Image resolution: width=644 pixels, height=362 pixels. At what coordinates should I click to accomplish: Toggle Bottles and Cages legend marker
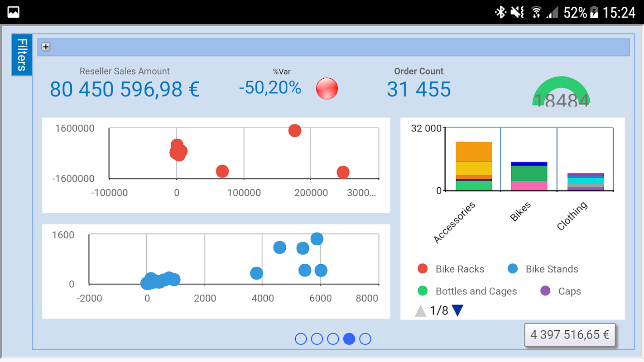point(423,291)
